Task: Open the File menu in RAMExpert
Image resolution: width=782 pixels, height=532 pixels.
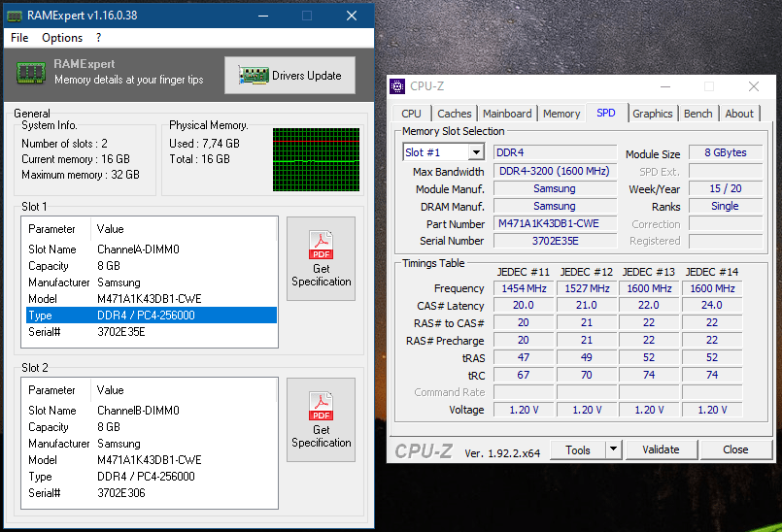Action: (19, 38)
